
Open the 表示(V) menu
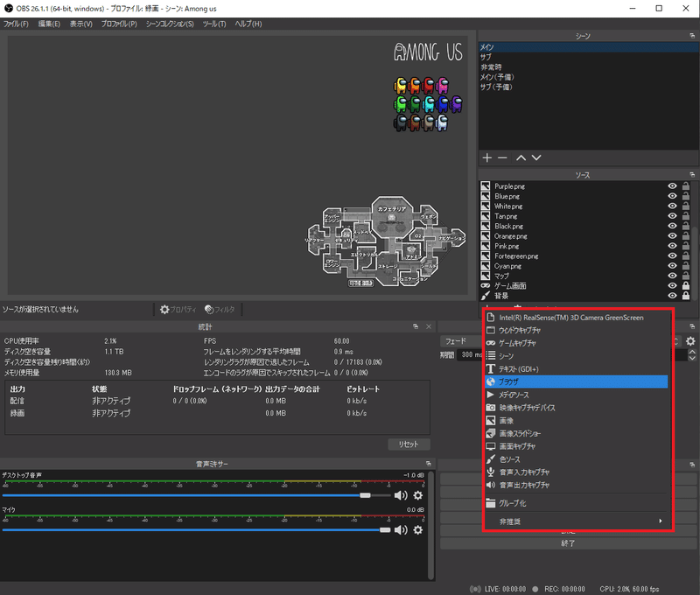pyautogui.click(x=80, y=24)
